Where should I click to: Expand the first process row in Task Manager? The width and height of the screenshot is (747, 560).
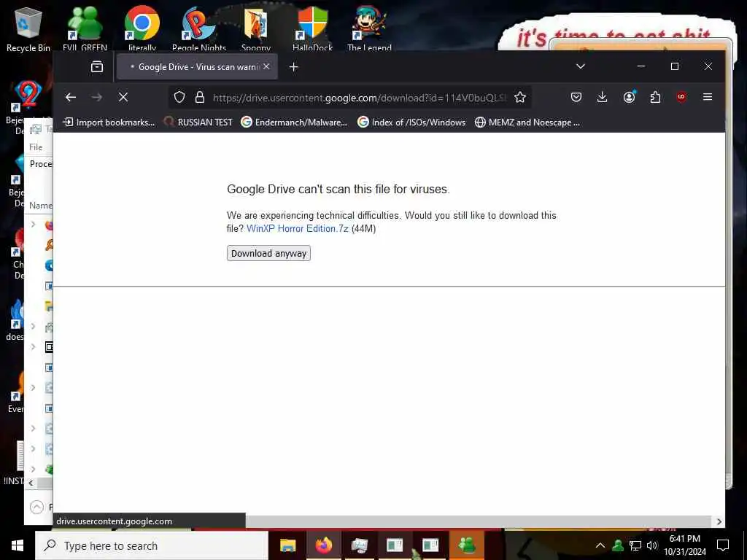pyautogui.click(x=33, y=224)
